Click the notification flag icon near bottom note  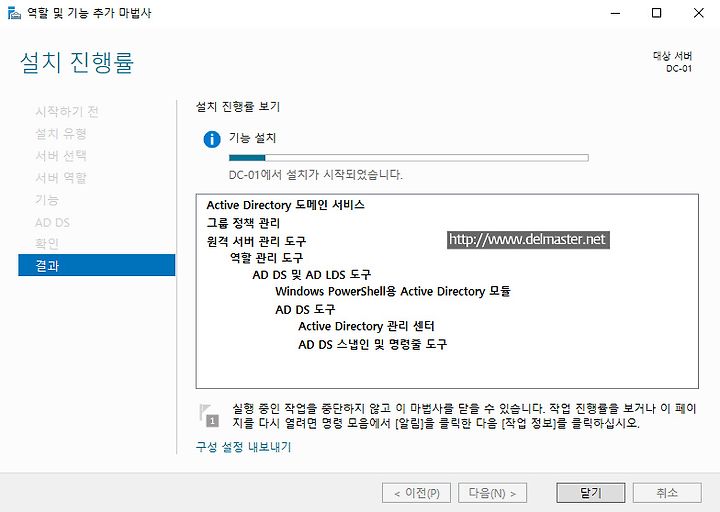pos(209,415)
